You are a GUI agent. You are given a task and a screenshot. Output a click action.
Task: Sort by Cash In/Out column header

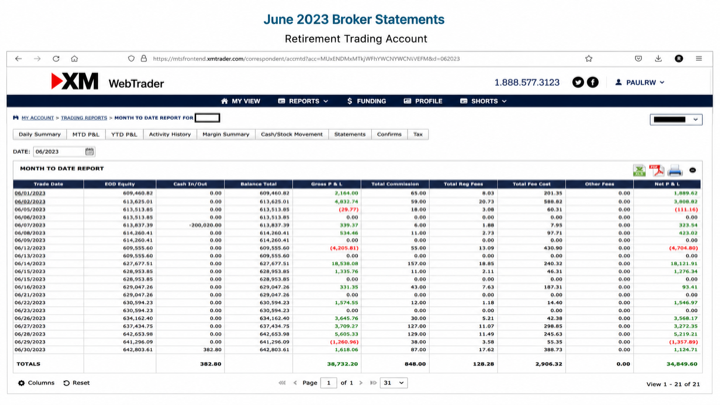point(190,184)
